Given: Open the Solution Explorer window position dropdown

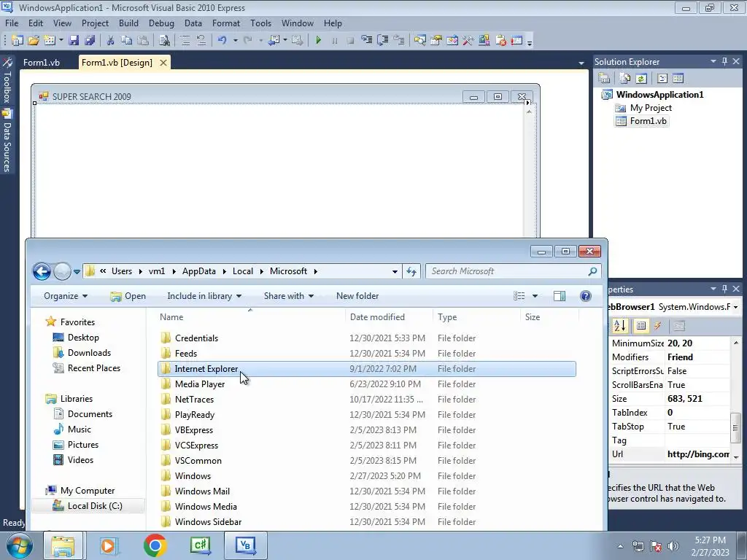Looking at the screenshot, I should [713, 61].
